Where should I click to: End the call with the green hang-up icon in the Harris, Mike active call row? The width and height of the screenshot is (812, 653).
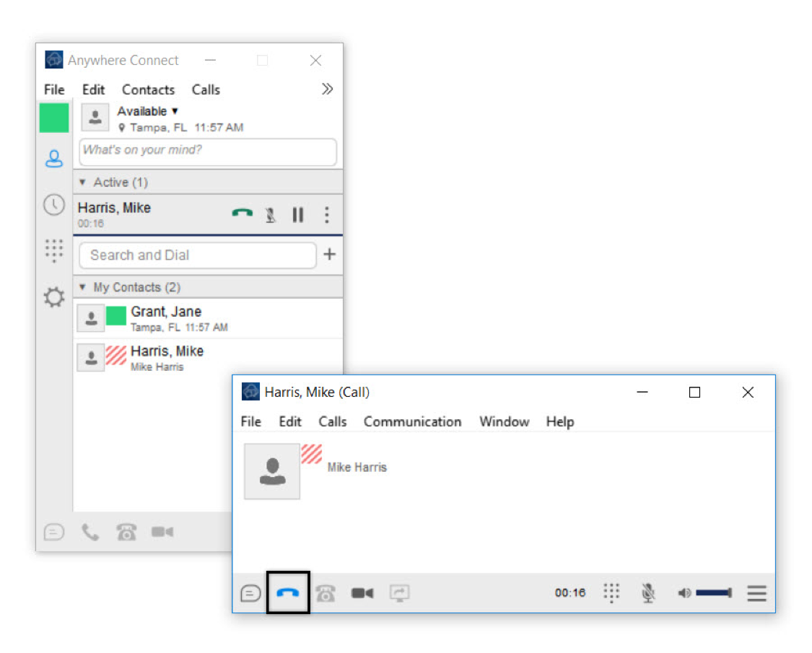pyautogui.click(x=242, y=214)
